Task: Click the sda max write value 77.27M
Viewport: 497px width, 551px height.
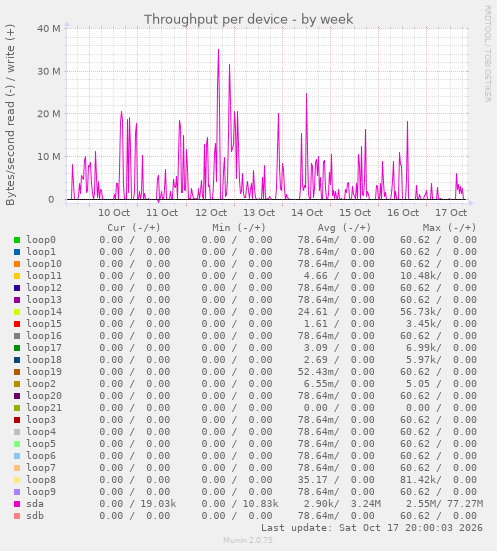Action: tap(465, 504)
